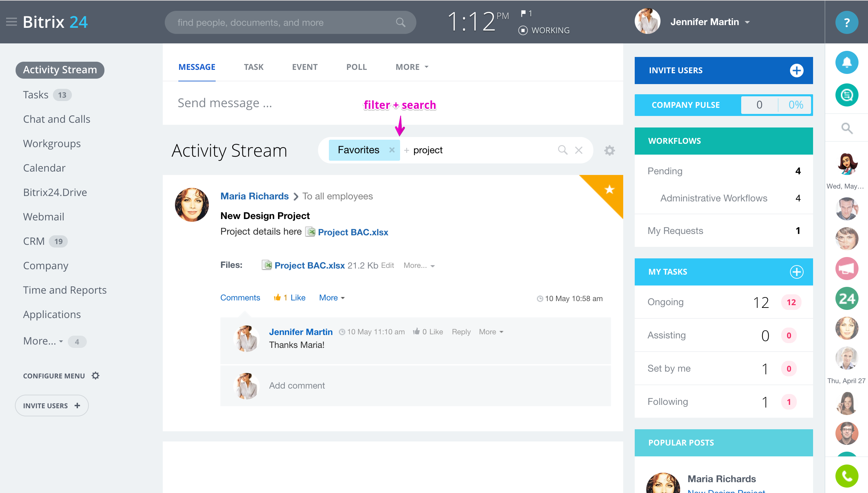Switch to the TASK tab
Image resolution: width=868 pixels, height=493 pixels.
point(254,67)
